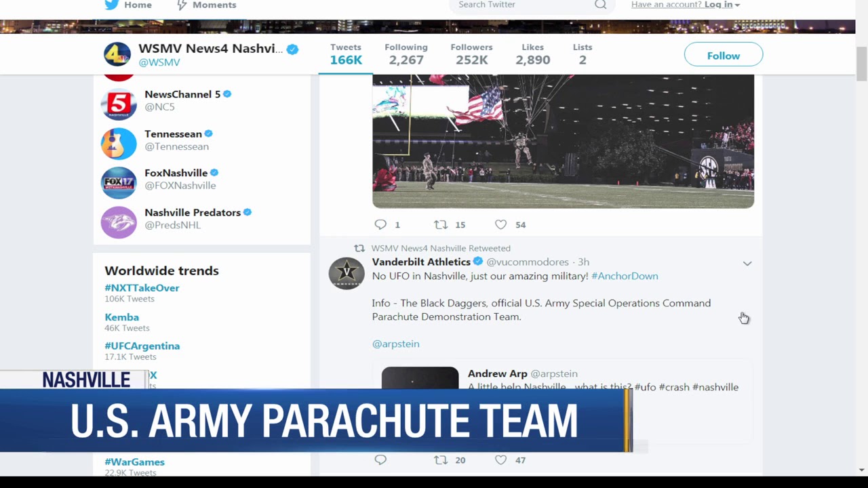The image size is (868, 488).
Task: Open the Lists tab
Action: click(583, 54)
